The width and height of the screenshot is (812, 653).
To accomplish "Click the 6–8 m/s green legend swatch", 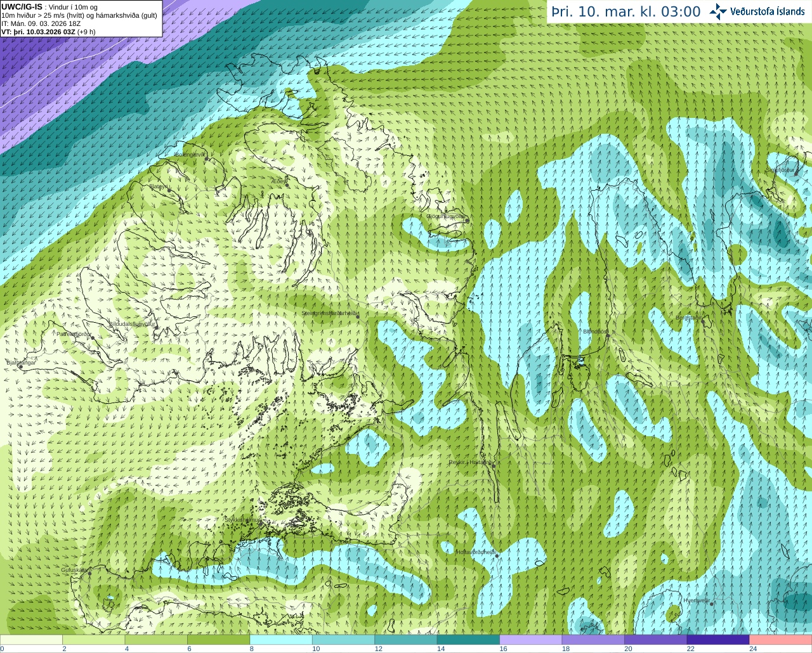I will click(218, 640).
